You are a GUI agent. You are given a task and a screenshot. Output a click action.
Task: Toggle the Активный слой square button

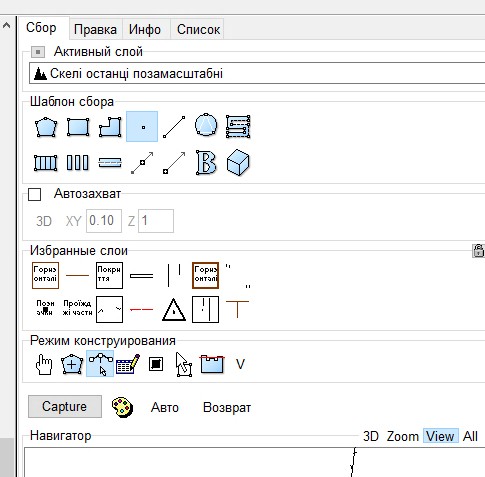[38, 52]
